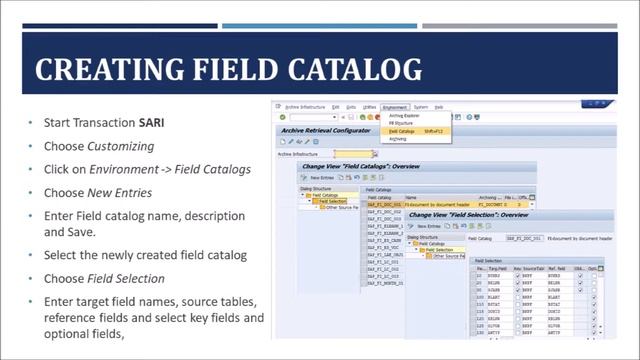The image size is (640, 360).
Task: Click the Select All icon in the Field Selection toolbar
Action: (x=472, y=226)
